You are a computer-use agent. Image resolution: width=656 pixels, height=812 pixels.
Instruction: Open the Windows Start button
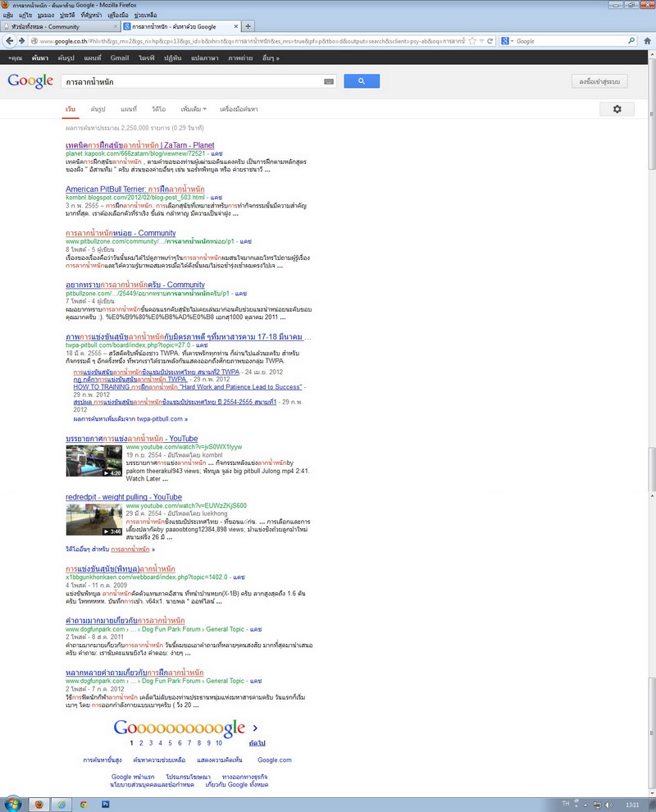coord(12,805)
